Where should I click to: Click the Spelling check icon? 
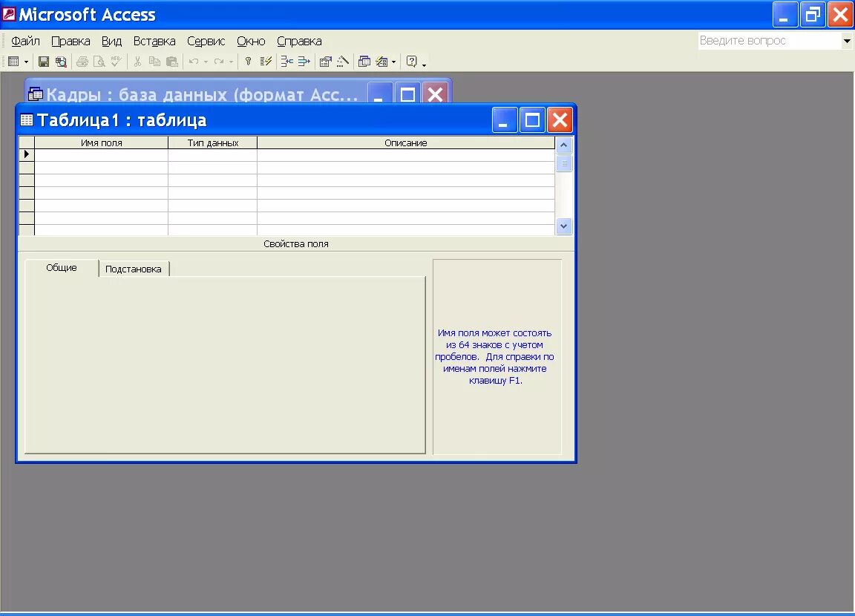[x=116, y=62]
